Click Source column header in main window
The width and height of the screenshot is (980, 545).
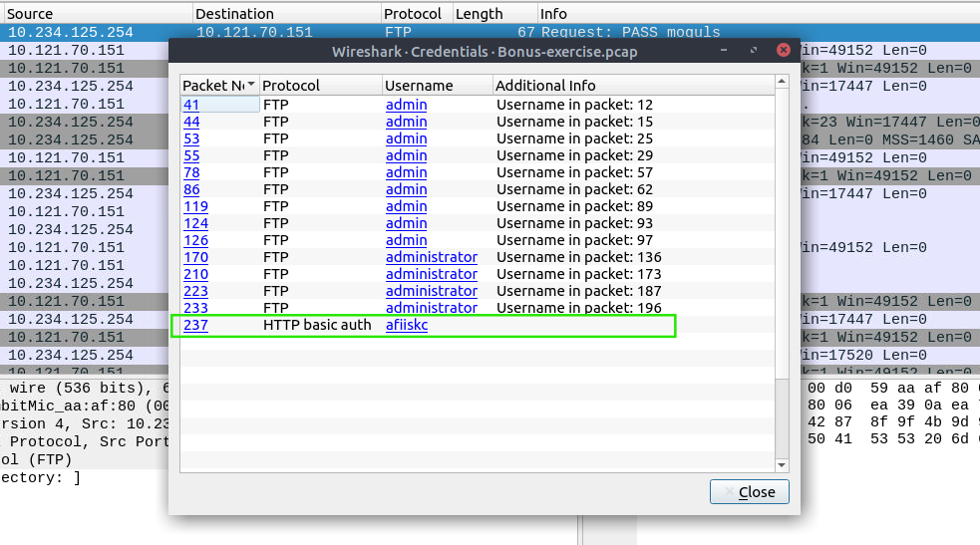coord(97,14)
